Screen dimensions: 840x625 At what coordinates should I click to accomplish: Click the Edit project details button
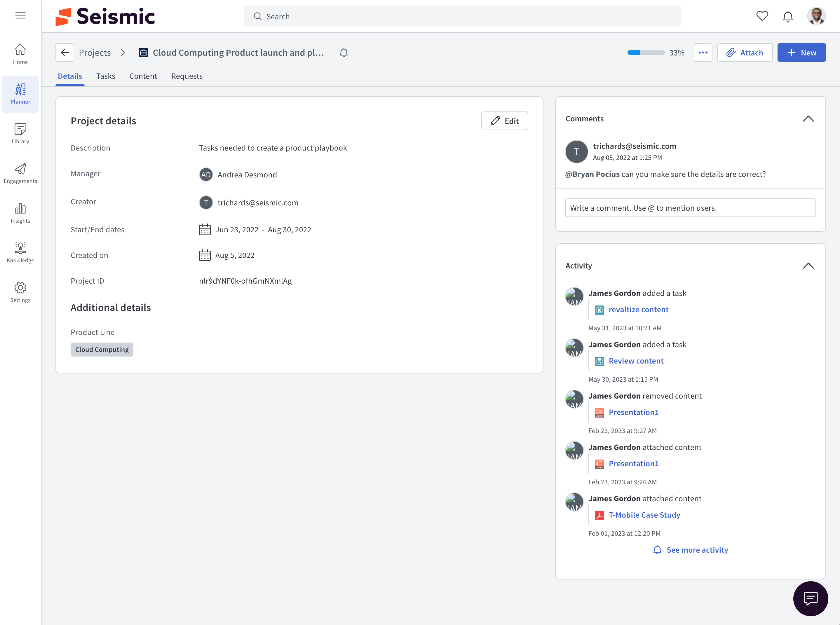click(x=505, y=121)
